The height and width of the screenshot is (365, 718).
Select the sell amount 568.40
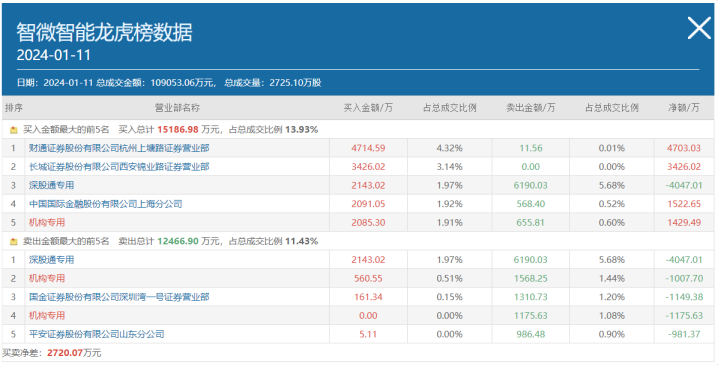531,204
